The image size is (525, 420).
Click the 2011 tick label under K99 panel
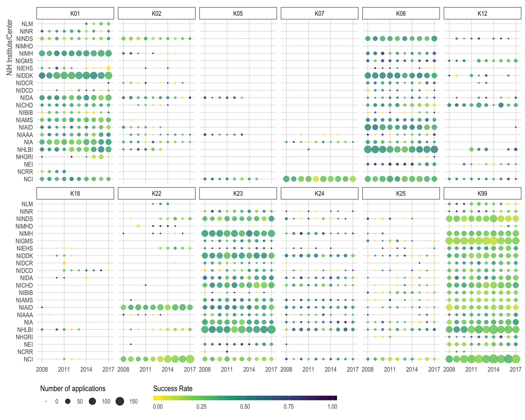pos(471,369)
